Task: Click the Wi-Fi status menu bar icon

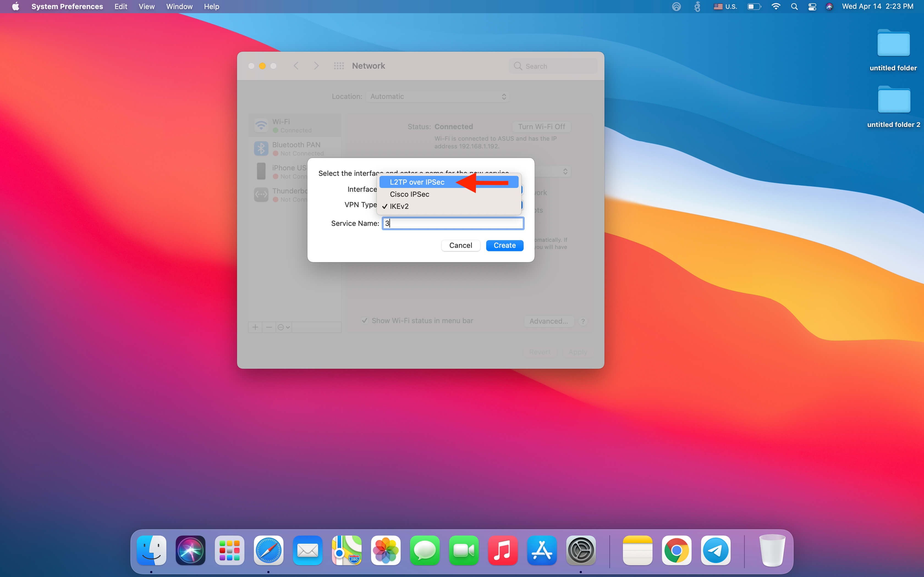Action: click(776, 7)
